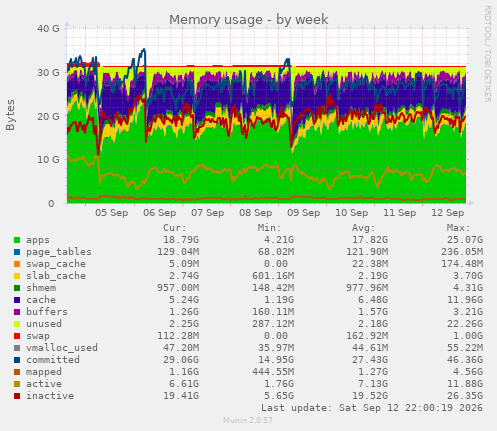Select the 'shmem' legend label

pyautogui.click(x=41, y=288)
